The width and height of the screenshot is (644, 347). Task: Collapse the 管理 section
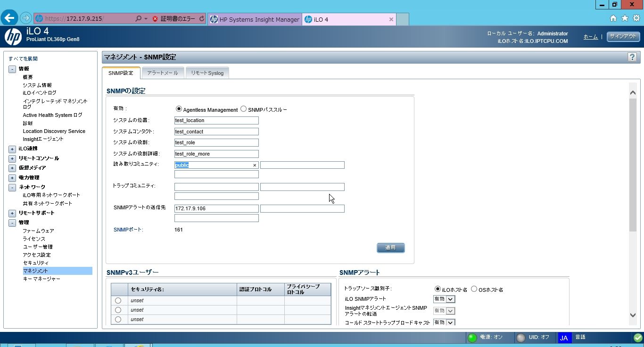12,223
